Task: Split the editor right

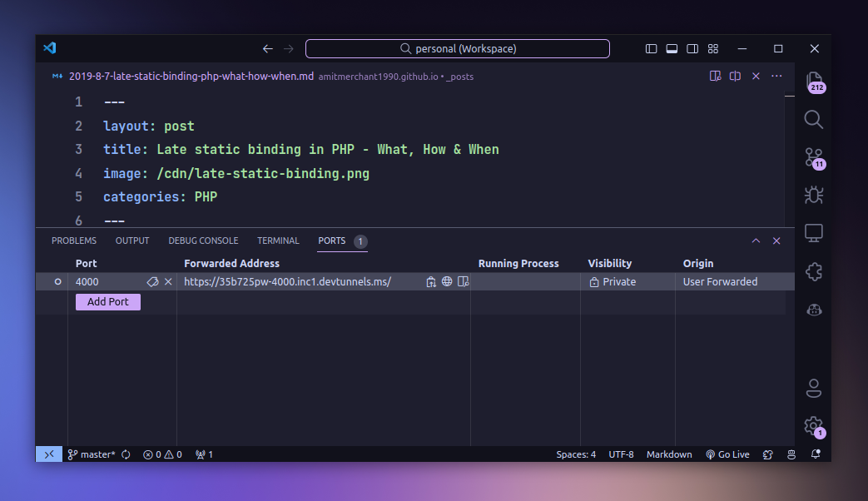Action: (735, 76)
